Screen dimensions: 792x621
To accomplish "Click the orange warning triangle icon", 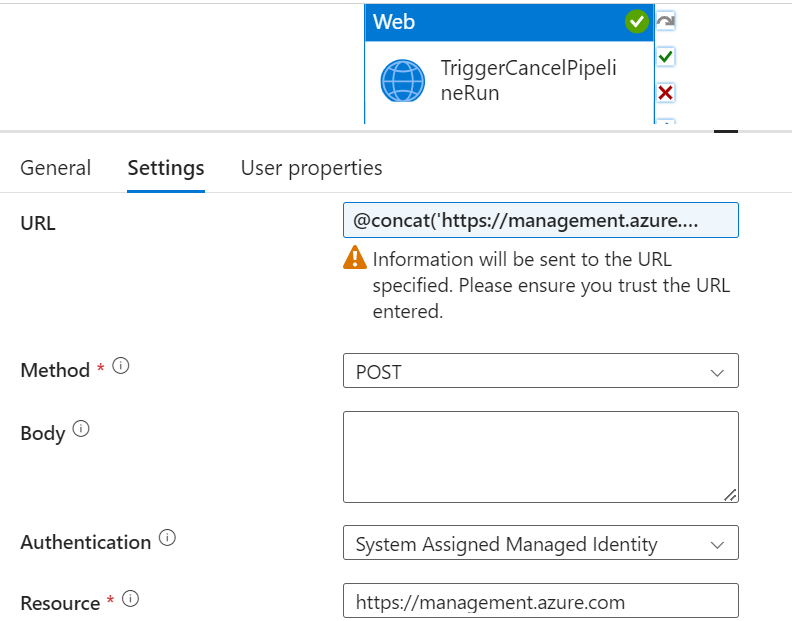I will (355, 257).
